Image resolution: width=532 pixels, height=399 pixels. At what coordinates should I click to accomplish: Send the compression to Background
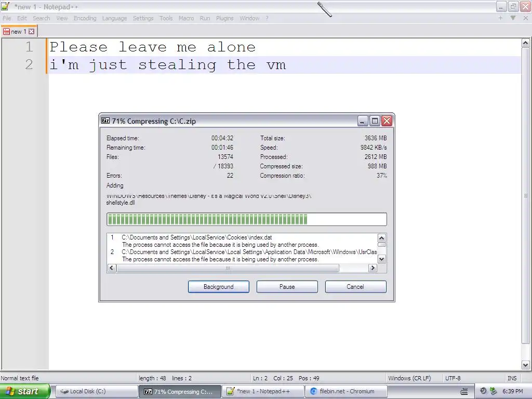coord(219,287)
